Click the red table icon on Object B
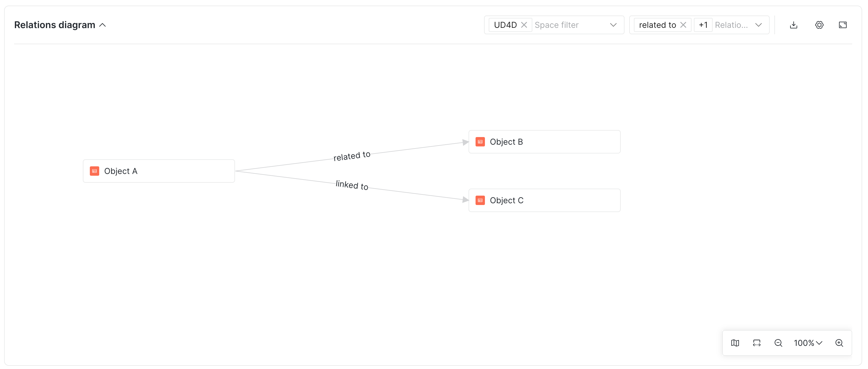This screenshot has width=868, height=369. pyautogui.click(x=480, y=142)
